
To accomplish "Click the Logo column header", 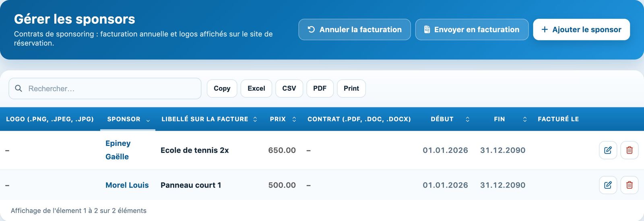I will point(50,119).
